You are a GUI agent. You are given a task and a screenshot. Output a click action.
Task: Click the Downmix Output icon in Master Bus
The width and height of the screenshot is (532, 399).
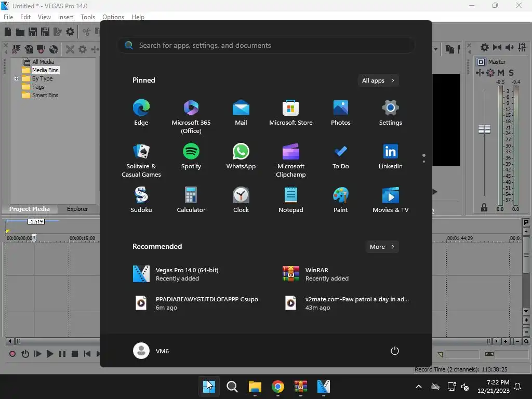[x=497, y=47]
